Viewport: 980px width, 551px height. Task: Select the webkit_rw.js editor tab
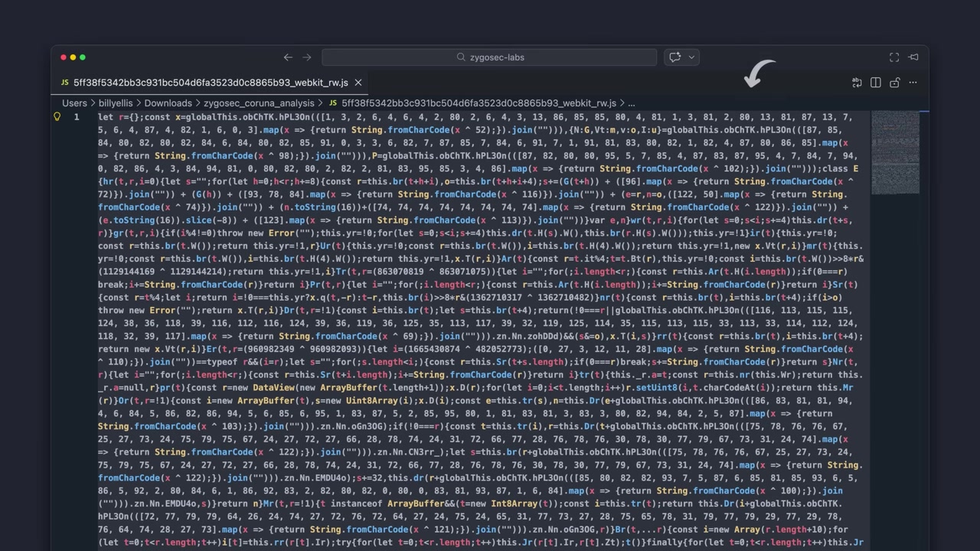211,83
